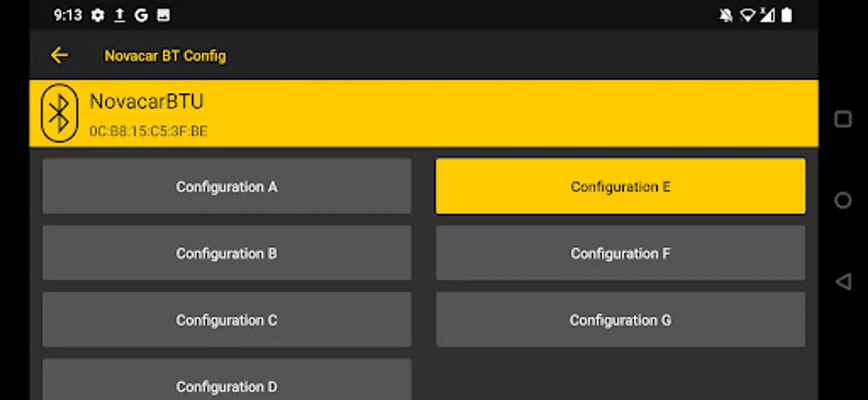
Task: Select Configuration A
Action: coord(227,187)
